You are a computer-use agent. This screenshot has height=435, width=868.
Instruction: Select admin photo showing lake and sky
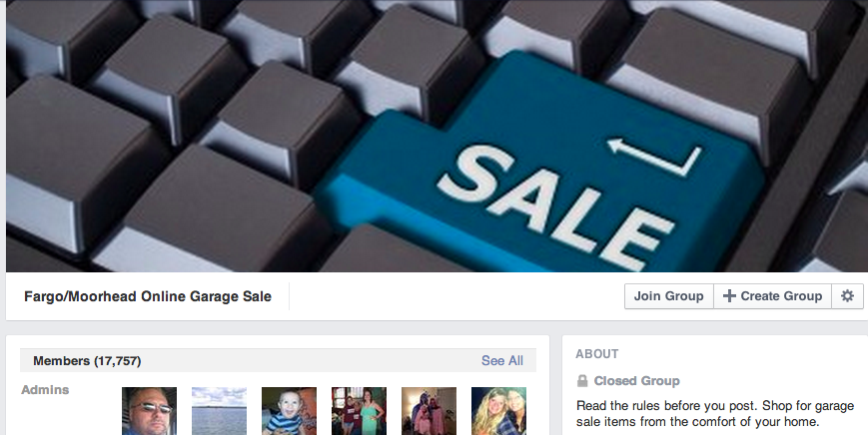(219, 411)
